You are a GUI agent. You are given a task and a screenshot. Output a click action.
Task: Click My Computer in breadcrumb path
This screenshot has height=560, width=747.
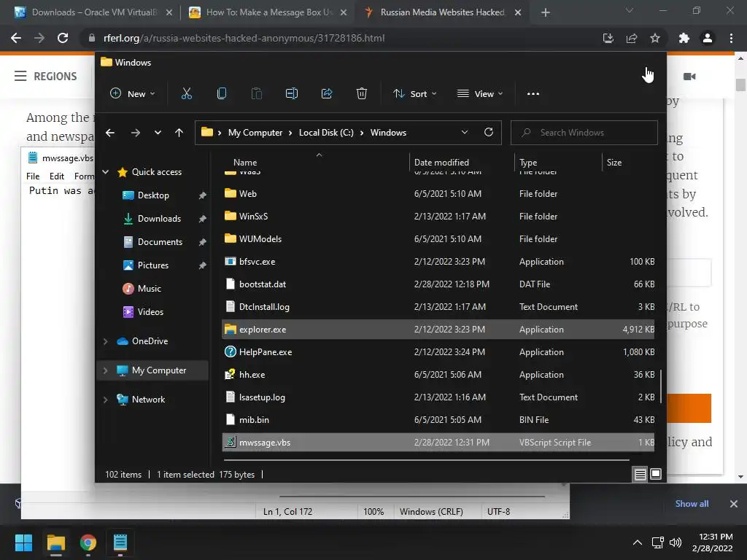click(x=255, y=133)
